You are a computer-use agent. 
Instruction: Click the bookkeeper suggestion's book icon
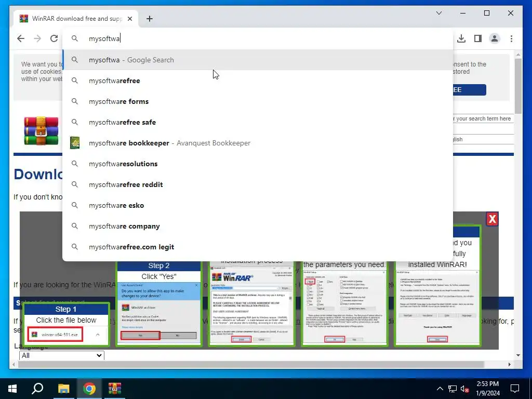pyautogui.click(x=75, y=143)
